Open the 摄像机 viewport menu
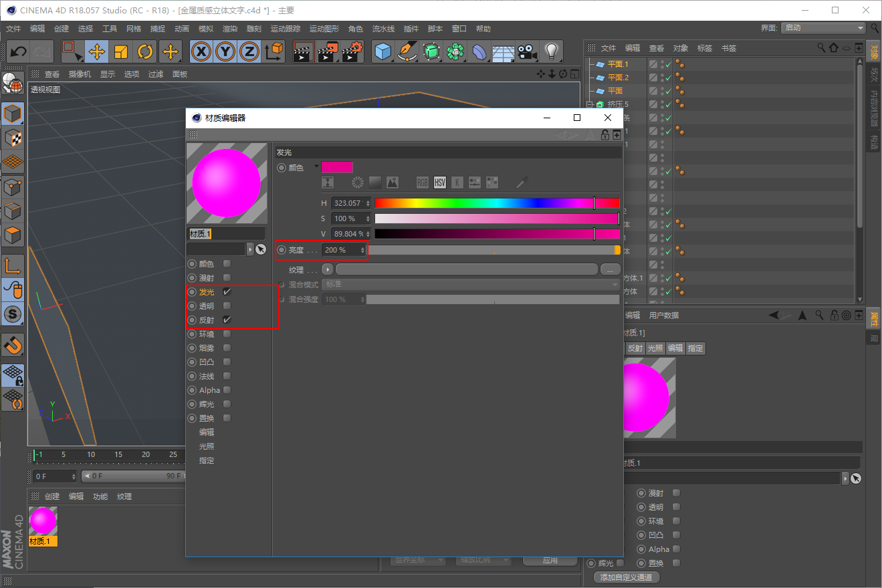 point(80,74)
